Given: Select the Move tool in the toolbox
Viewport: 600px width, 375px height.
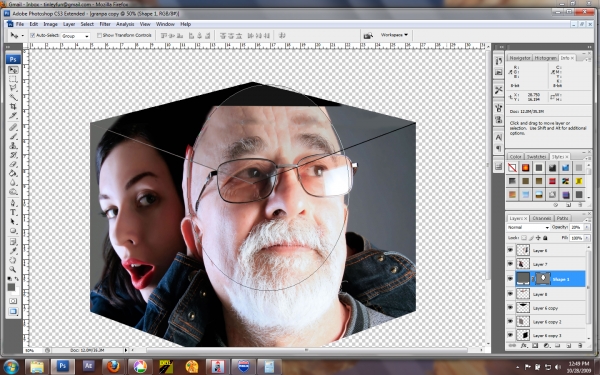Looking at the screenshot, I should [x=13, y=70].
